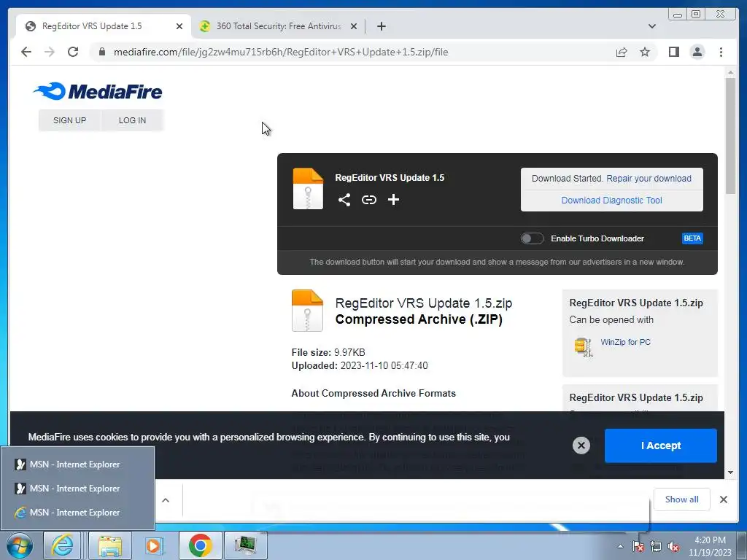Image resolution: width=747 pixels, height=560 pixels.
Task: Click the white zip archive icon
Action: pos(307,311)
